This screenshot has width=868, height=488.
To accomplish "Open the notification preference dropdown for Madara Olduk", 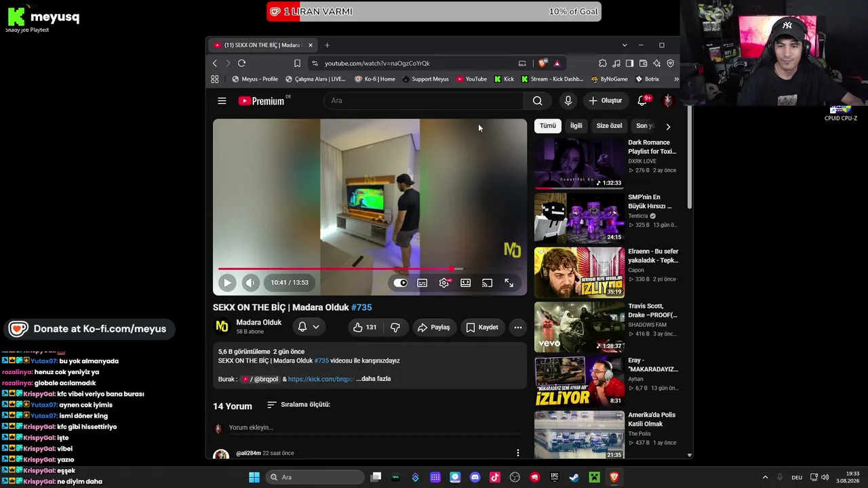I will point(309,327).
